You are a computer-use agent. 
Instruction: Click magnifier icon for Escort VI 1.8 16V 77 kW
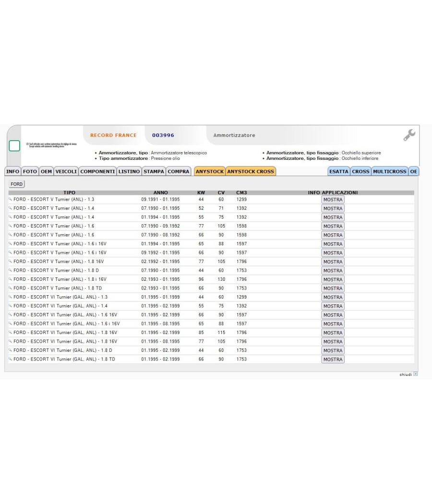coord(10,341)
